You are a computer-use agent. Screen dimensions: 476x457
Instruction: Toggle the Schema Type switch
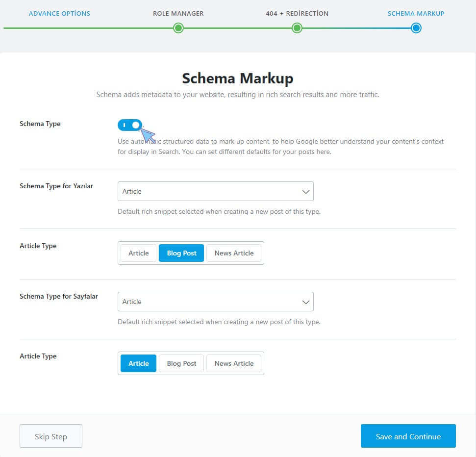point(129,125)
